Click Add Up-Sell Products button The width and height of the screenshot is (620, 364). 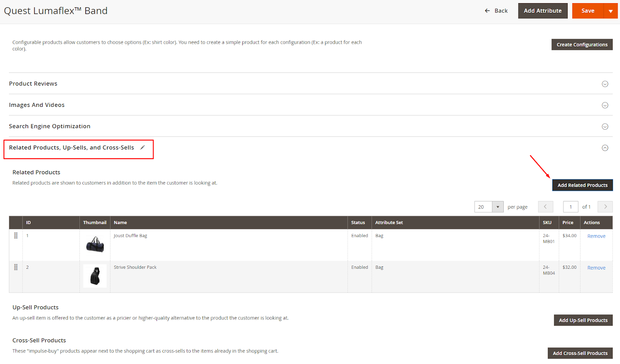pyautogui.click(x=583, y=320)
